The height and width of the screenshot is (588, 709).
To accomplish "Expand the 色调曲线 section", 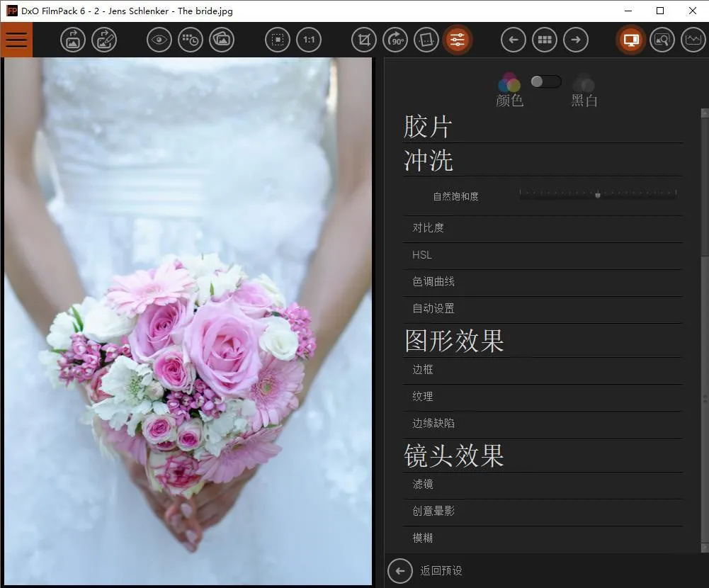I will click(433, 282).
